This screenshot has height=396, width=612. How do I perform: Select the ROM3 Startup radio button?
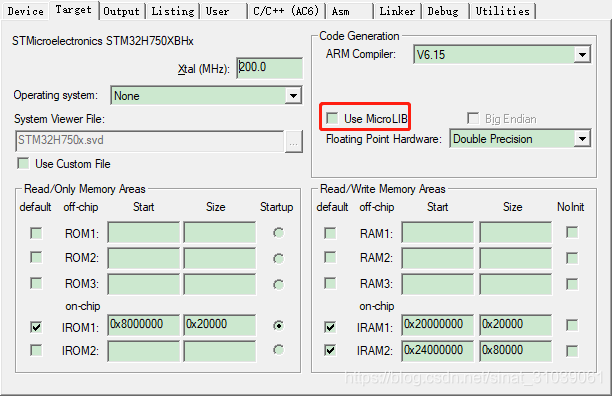(x=279, y=285)
